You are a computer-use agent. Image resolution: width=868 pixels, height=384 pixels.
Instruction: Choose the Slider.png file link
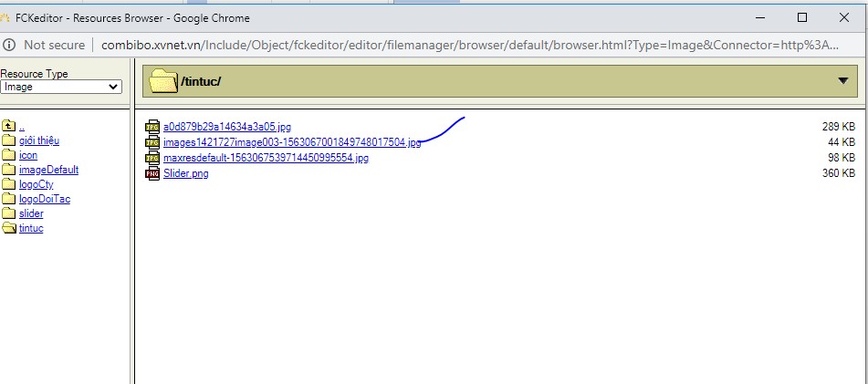click(x=185, y=173)
